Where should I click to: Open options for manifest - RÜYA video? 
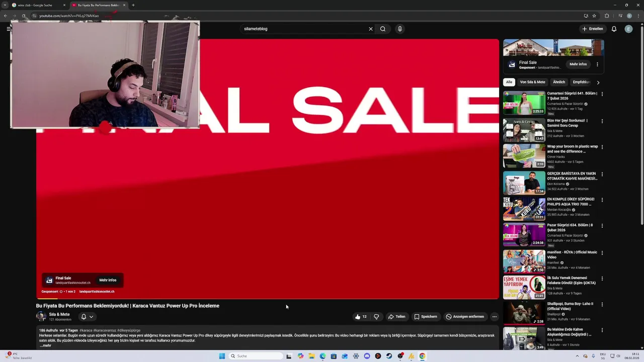[602, 253]
